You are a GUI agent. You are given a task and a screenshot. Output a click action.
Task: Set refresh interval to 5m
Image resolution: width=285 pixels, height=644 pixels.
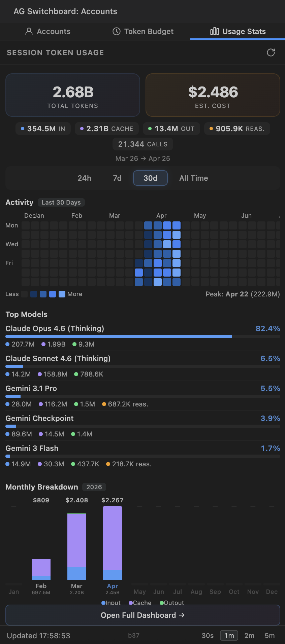coord(270,636)
